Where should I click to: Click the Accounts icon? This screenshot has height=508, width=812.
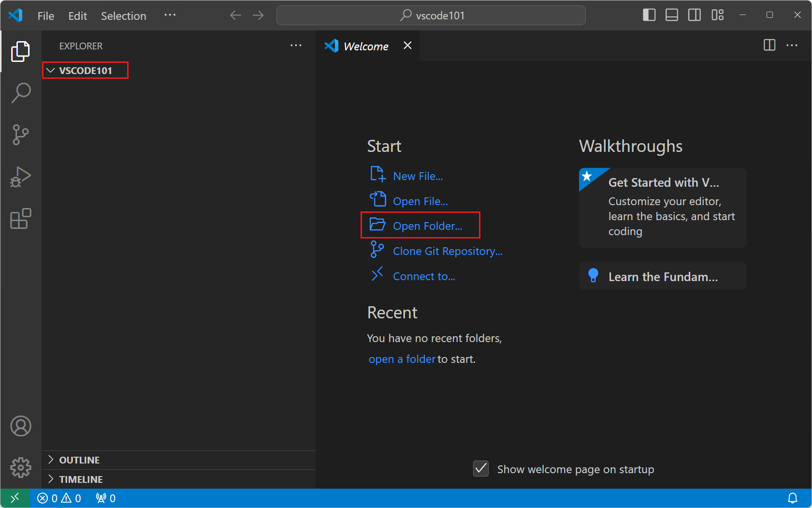pyautogui.click(x=20, y=426)
